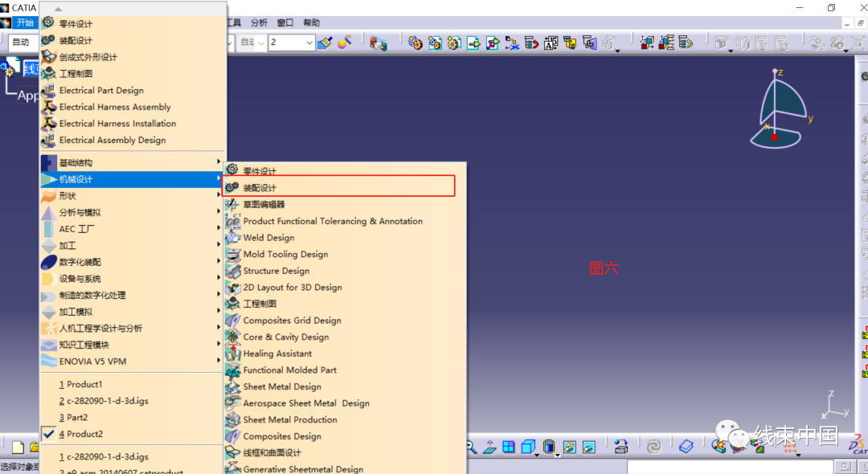Click the Multi-View four-pane icon

click(508, 447)
